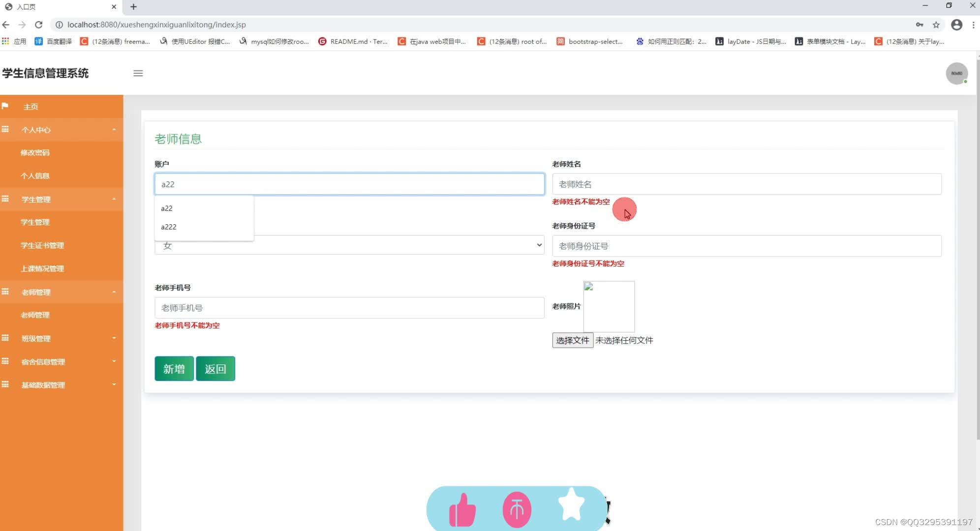Open the bootstrap-select bookmark
Viewport: 980px width, 531px height.
click(590, 41)
